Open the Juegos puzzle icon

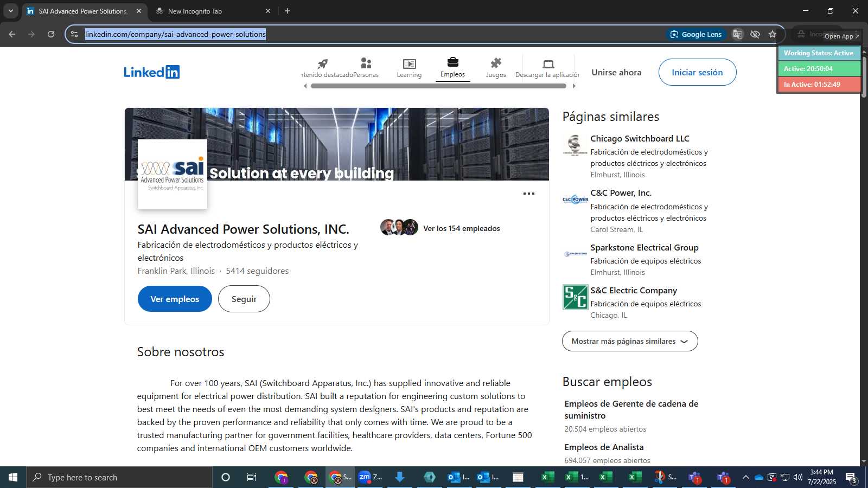point(496,68)
